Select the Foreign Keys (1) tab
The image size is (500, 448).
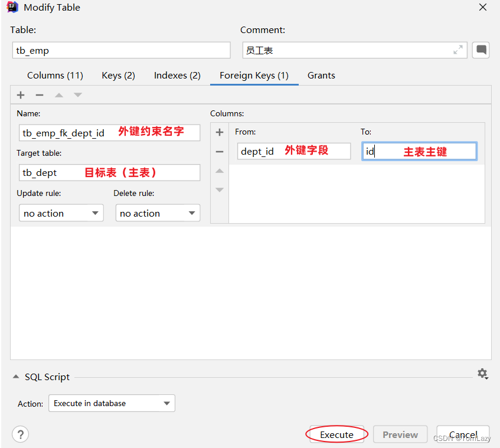click(254, 76)
